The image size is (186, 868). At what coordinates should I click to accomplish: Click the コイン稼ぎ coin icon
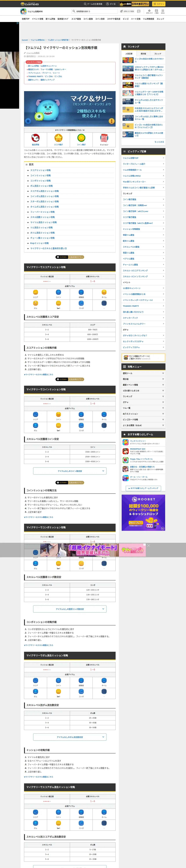[81, 138]
